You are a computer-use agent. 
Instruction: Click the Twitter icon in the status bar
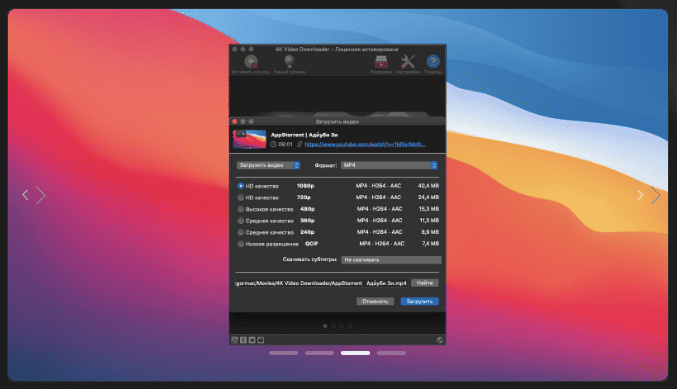(x=252, y=340)
